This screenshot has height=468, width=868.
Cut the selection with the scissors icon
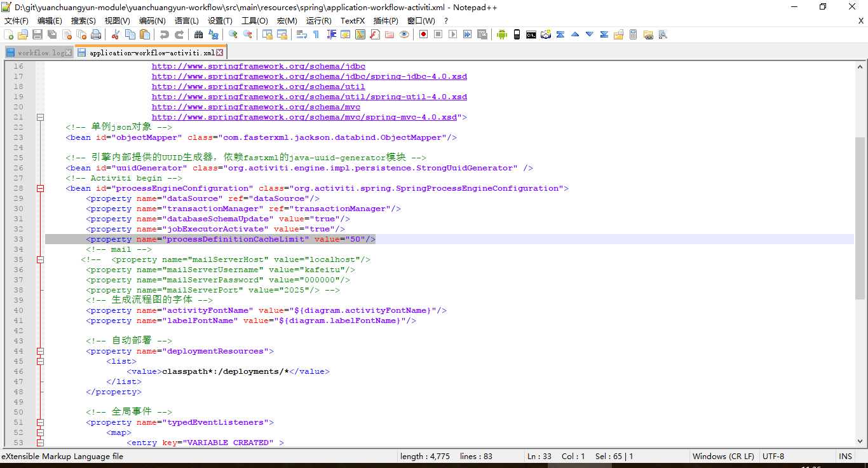point(116,34)
